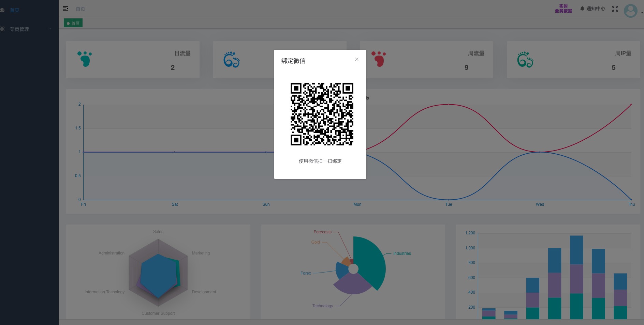644x325 pixels.
Task: Click the Gold pie chart label
Action: pos(316,242)
